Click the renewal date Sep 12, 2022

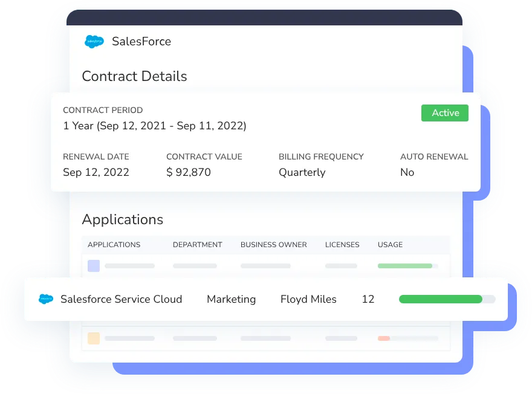click(96, 172)
